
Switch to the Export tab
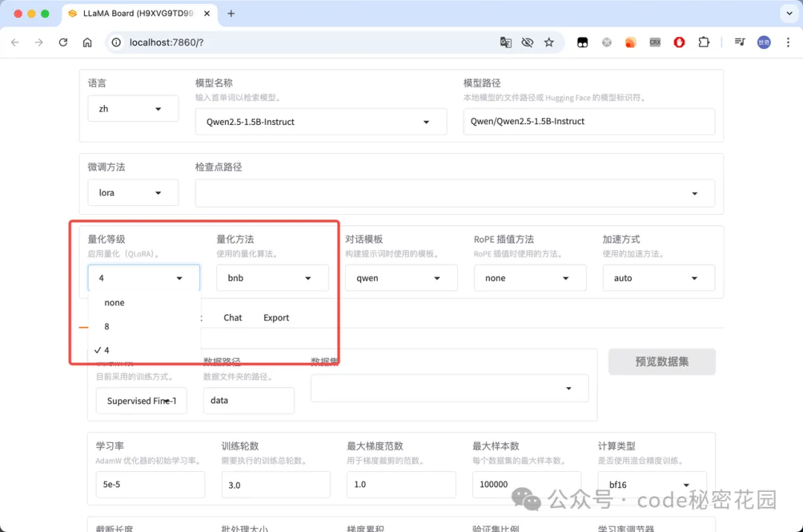pyautogui.click(x=275, y=317)
